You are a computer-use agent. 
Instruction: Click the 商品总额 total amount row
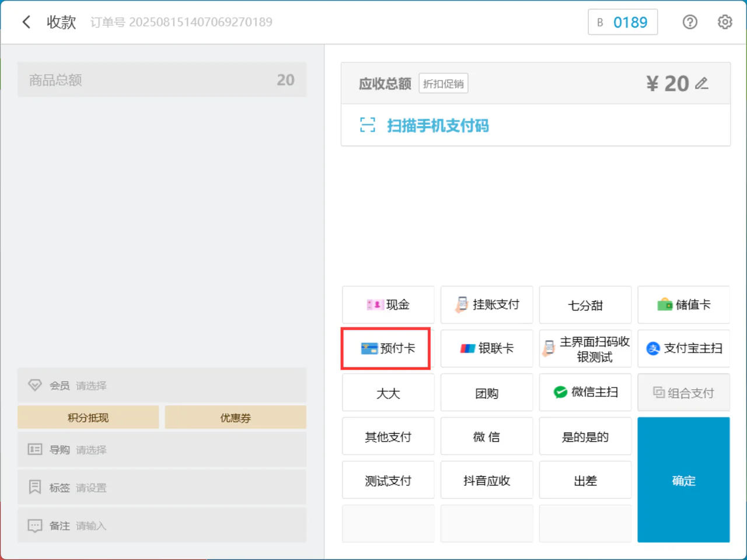point(162,80)
